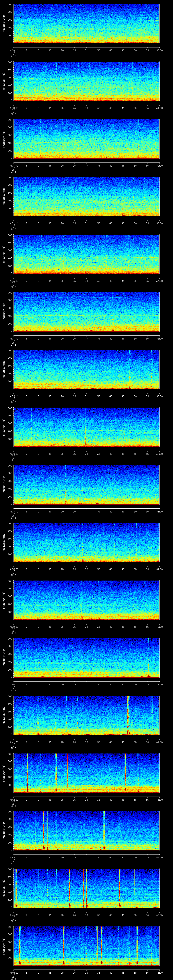The height and width of the screenshot is (980, 173).
Task: Click the burst near 46 s in the 4:42:00 panel
Action: pos(126,773)
